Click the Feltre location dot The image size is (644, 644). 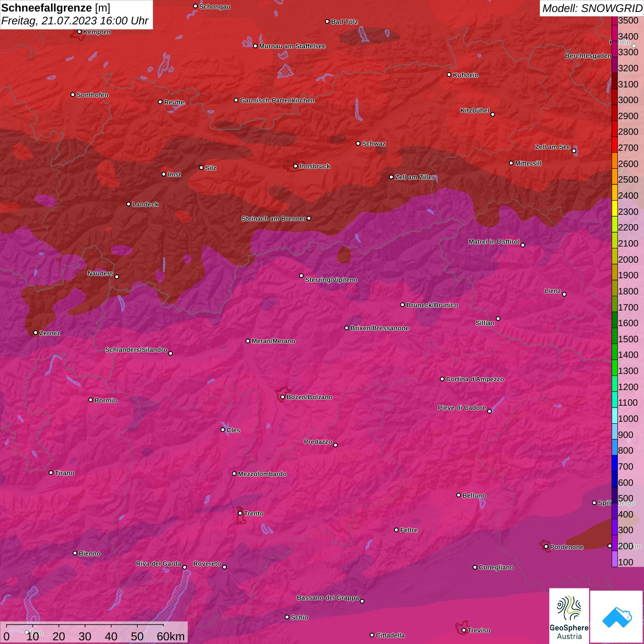pyautogui.click(x=396, y=530)
